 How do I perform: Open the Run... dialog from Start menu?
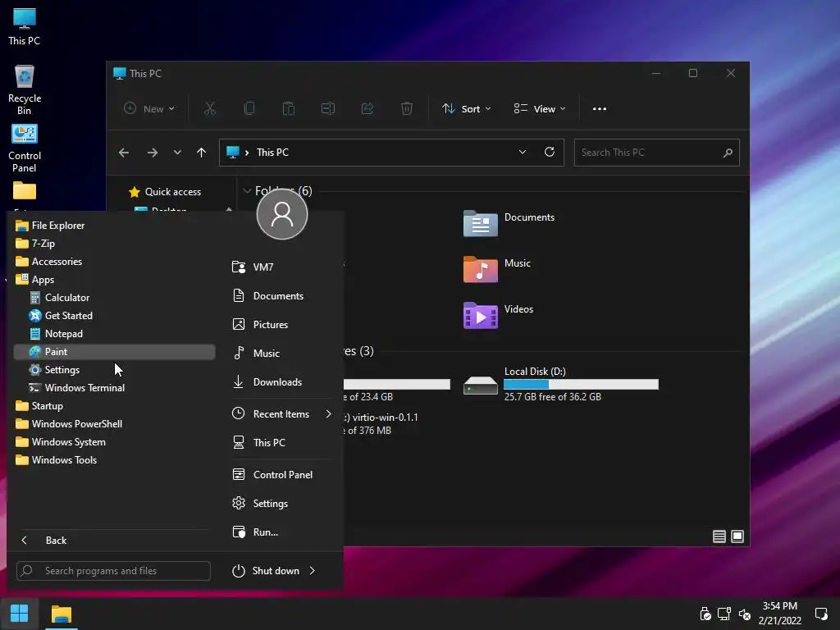coord(282,532)
